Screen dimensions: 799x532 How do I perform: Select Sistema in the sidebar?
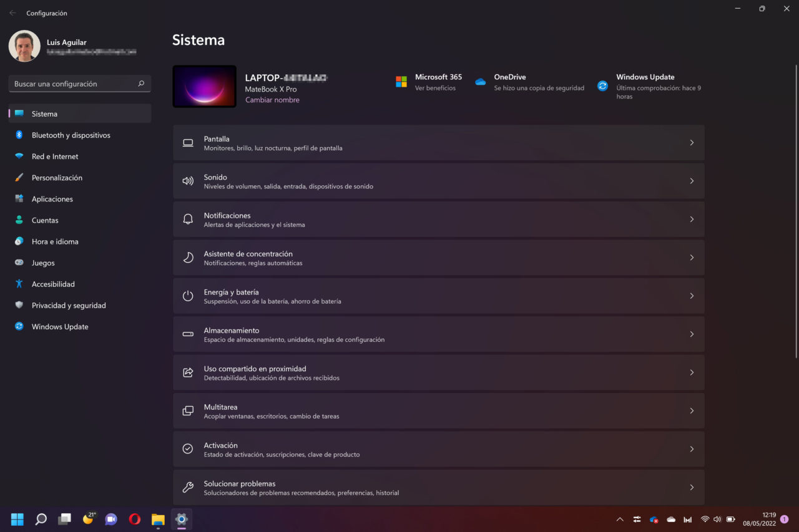pyautogui.click(x=80, y=114)
